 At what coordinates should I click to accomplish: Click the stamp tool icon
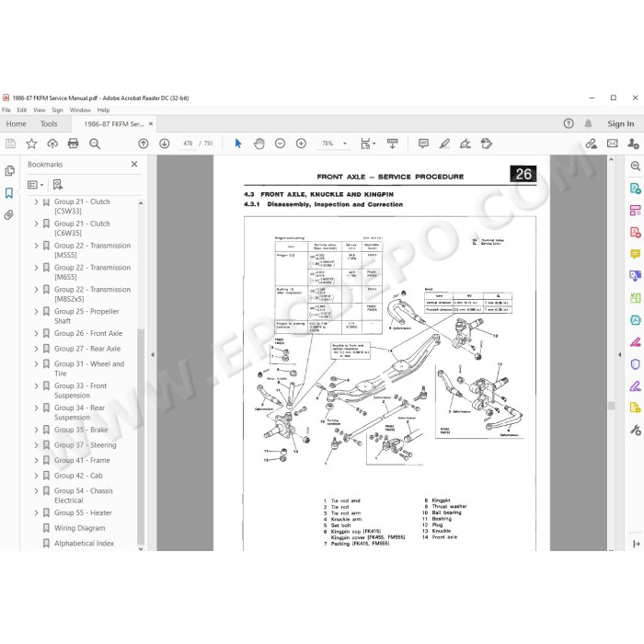click(x=487, y=144)
